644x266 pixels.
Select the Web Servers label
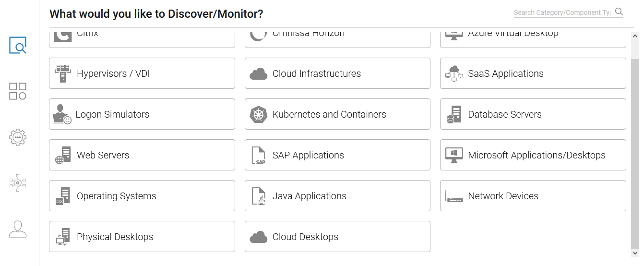click(103, 155)
